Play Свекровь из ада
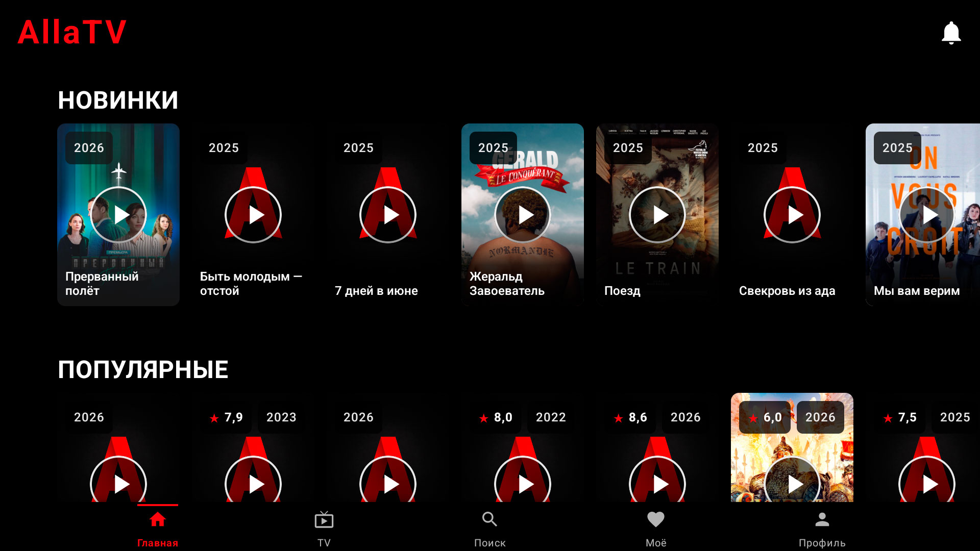 click(792, 215)
